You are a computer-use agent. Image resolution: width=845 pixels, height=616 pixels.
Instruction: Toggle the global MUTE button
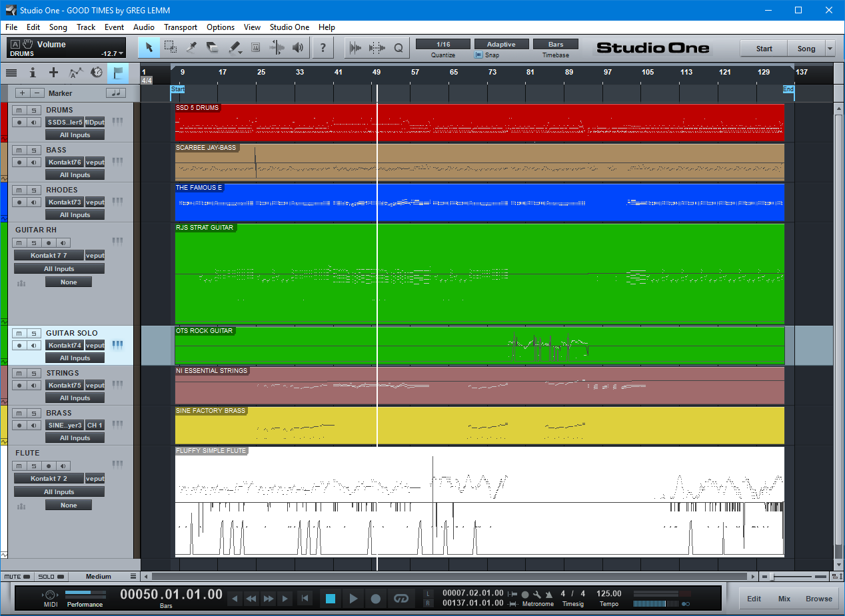tap(17, 577)
